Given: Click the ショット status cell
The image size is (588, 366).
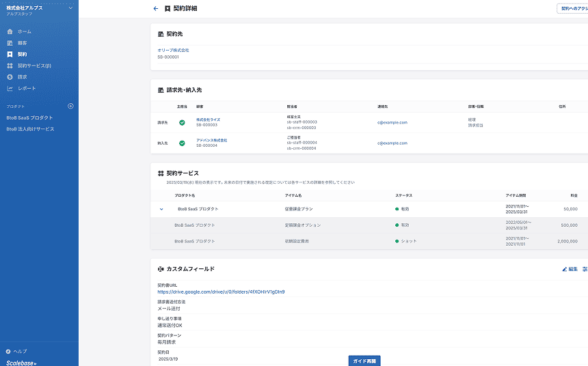Looking at the screenshot, I should (405, 241).
